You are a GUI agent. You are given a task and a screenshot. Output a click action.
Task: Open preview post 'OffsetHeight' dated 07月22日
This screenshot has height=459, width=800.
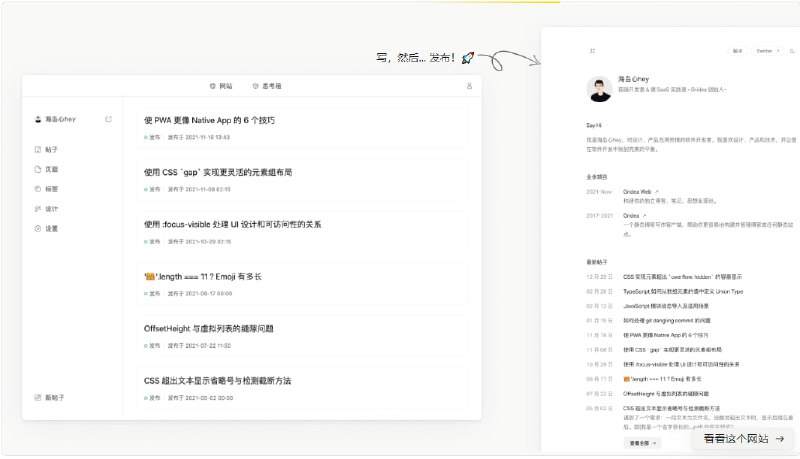pos(666,394)
